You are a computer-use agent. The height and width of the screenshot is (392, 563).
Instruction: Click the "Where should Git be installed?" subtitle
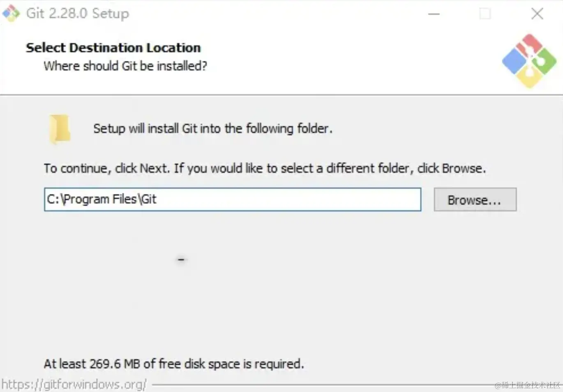125,66
